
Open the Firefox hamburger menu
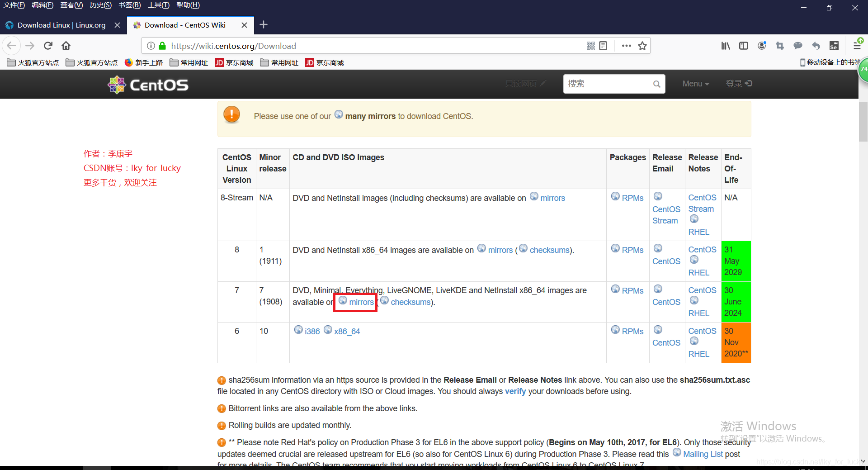pyautogui.click(x=857, y=46)
